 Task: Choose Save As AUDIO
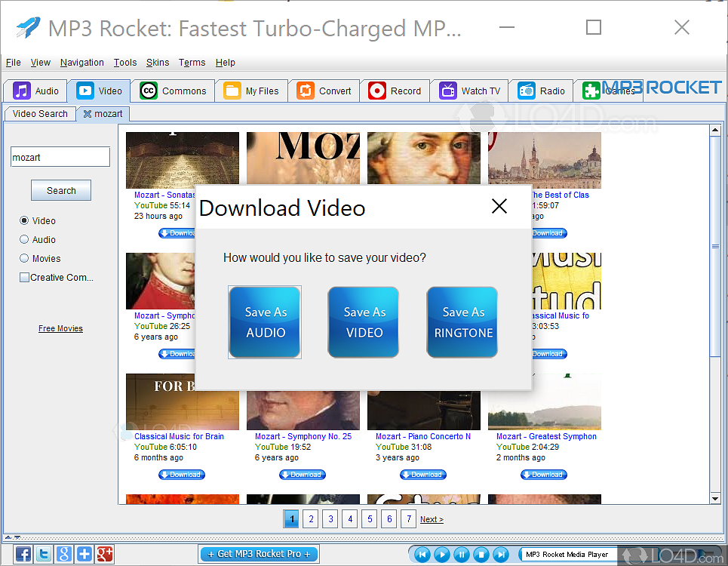click(265, 322)
